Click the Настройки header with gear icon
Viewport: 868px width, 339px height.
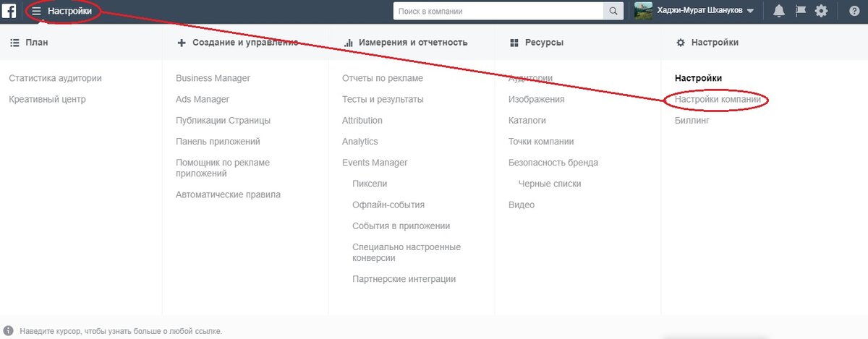[707, 43]
